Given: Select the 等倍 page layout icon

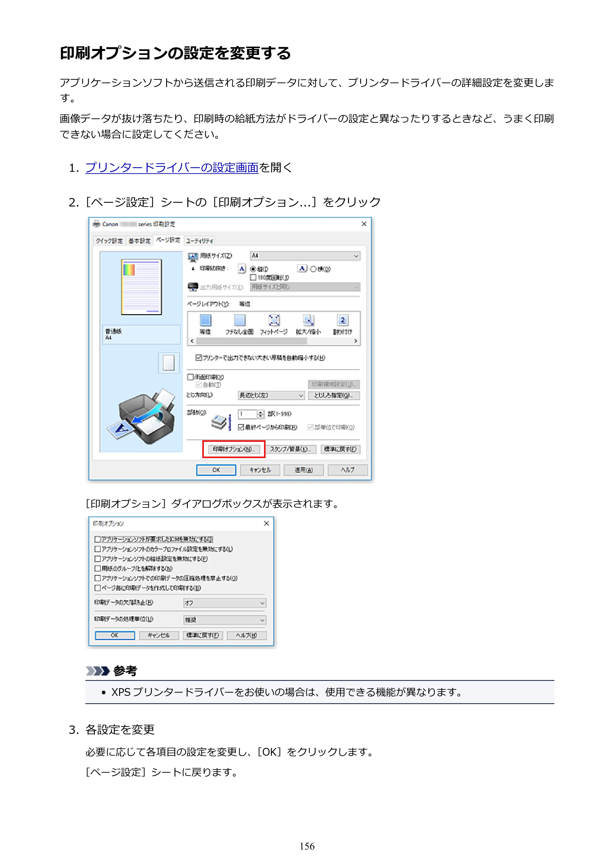Looking at the screenshot, I should pos(205,320).
